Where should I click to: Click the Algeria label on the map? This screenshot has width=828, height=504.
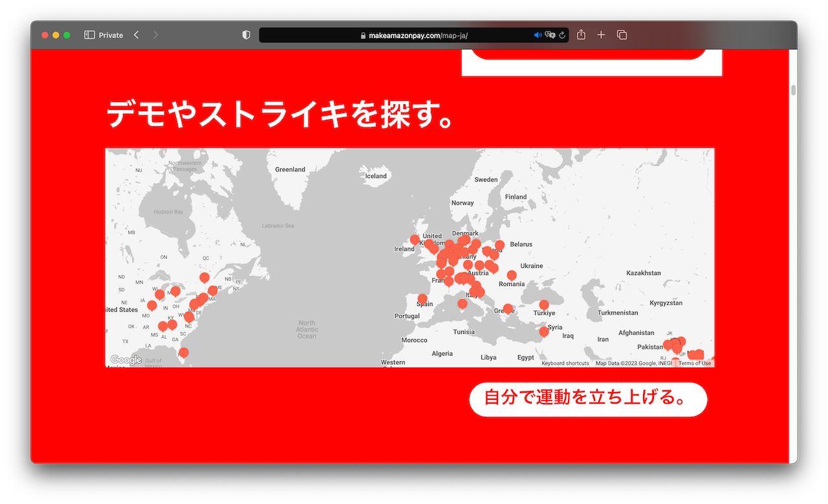coord(442,354)
